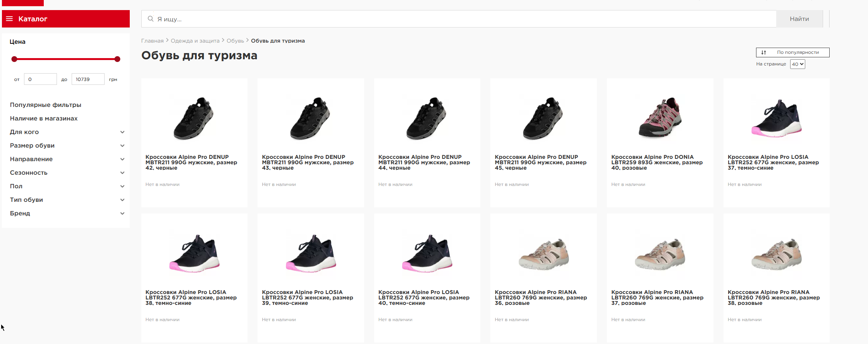This screenshot has height=344, width=868.
Task: Go to Главная breadcrumb link
Action: pyautogui.click(x=152, y=41)
